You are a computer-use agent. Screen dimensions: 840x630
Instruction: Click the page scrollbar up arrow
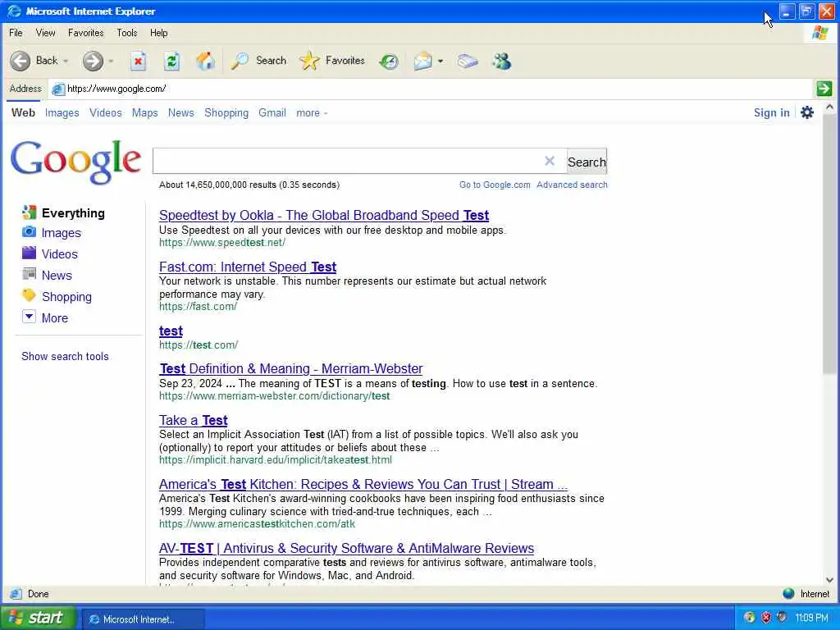point(830,107)
